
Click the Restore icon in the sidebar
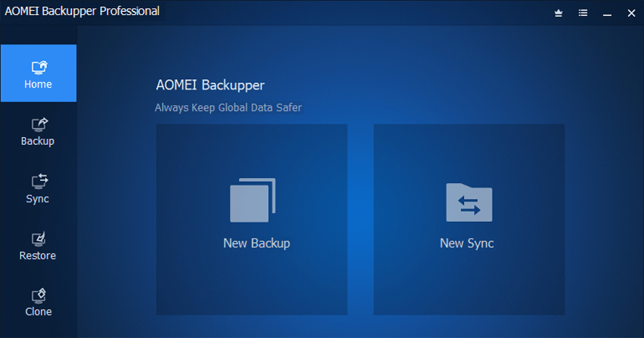coord(38,239)
